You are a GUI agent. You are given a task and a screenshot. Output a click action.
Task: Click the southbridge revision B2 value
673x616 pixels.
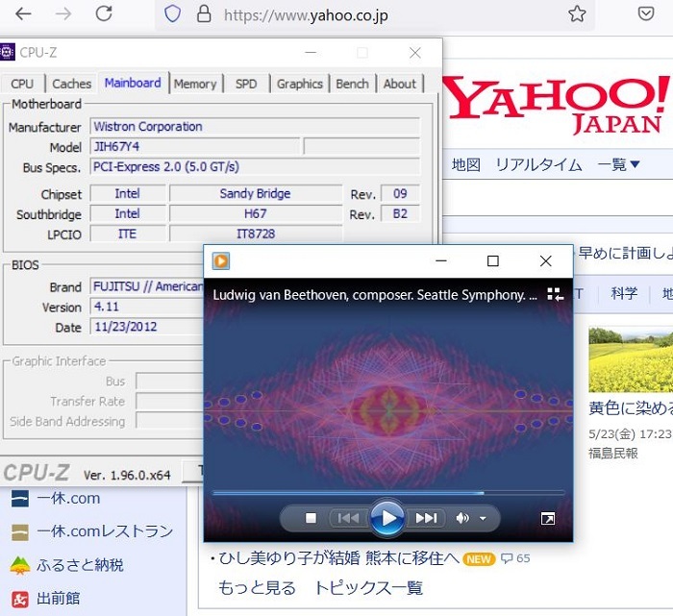coord(400,213)
